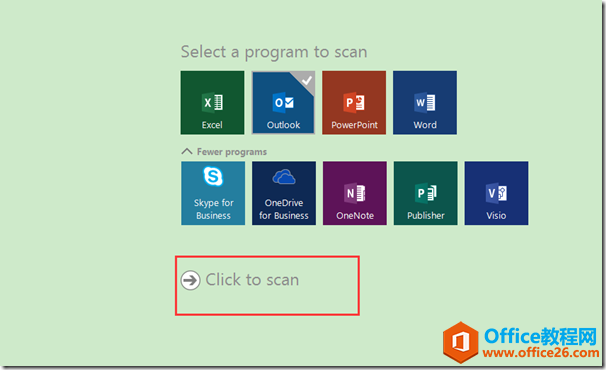The width and height of the screenshot is (606, 370).
Task: Select the Publisher program tile
Action: click(x=426, y=193)
